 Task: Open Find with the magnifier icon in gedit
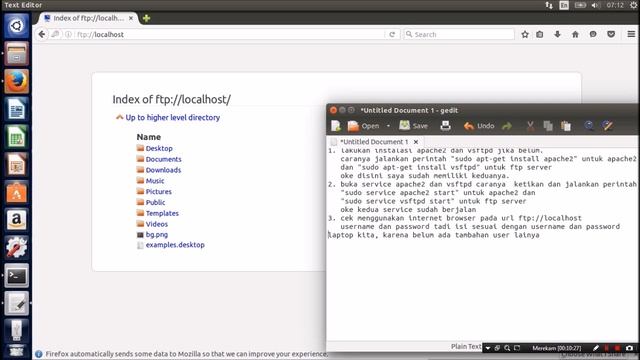(589, 126)
